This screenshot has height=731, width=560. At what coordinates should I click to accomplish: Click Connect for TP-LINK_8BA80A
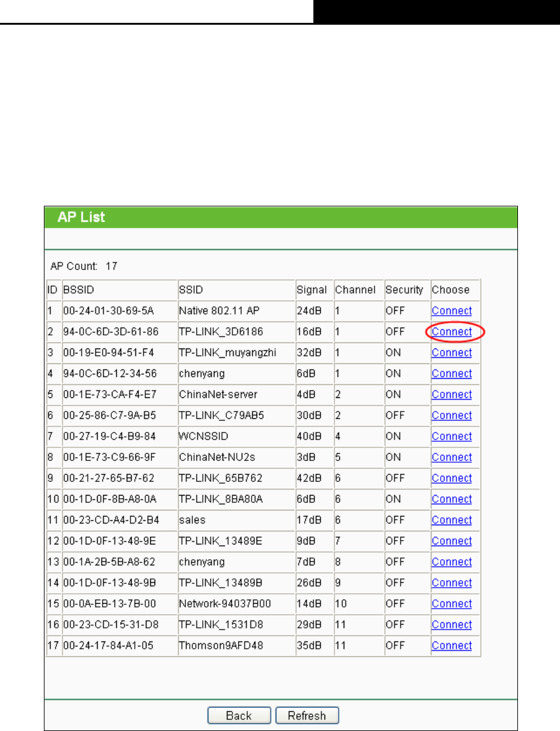pyautogui.click(x=451, y=499)
